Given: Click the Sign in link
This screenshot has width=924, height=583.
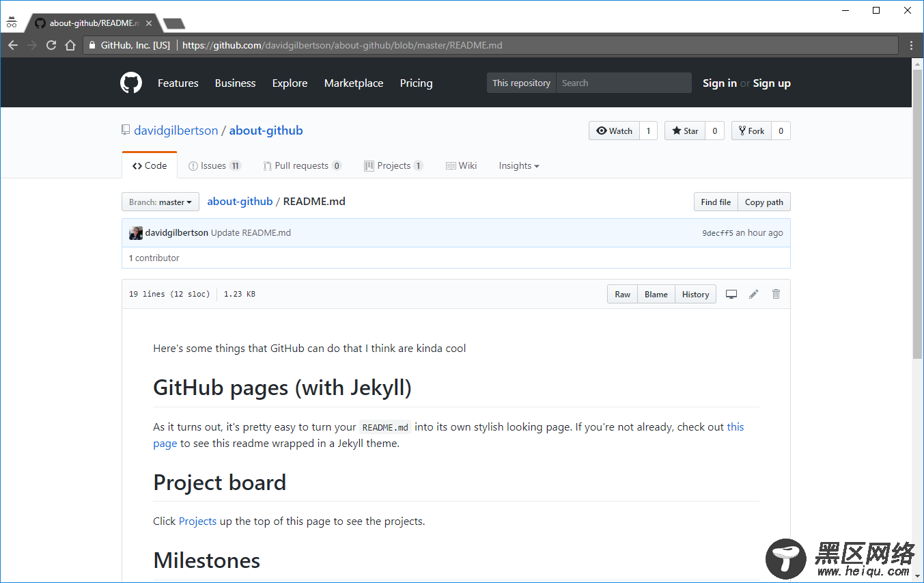Looking at the screenshot, I should [720, 83].
